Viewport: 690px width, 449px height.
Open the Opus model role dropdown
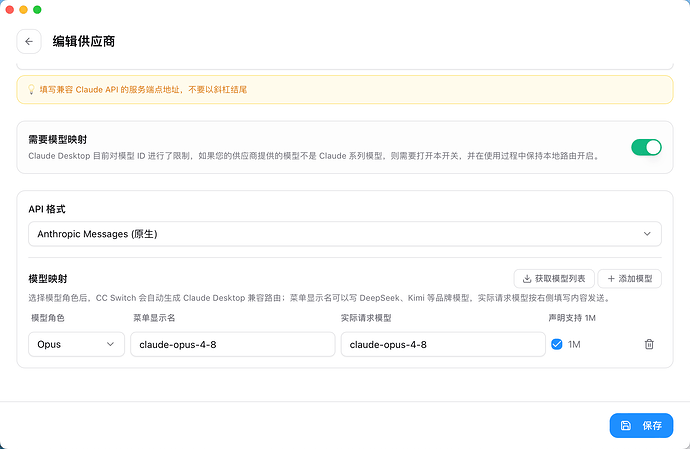tap(77, 344)
